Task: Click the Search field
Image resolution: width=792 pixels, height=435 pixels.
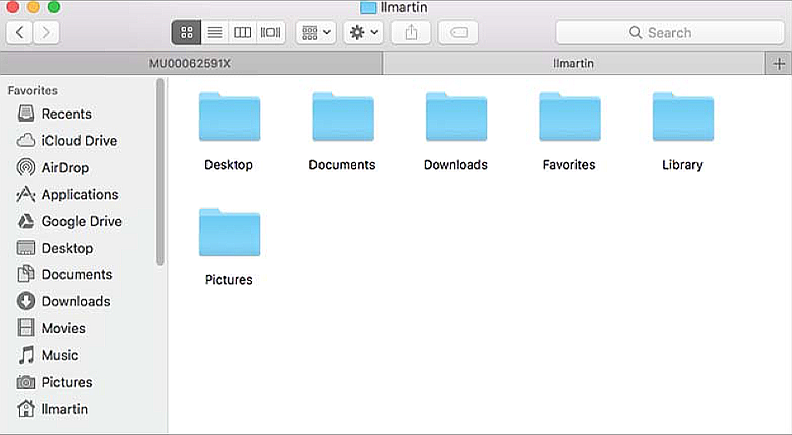Action: [x=670, y=33]
